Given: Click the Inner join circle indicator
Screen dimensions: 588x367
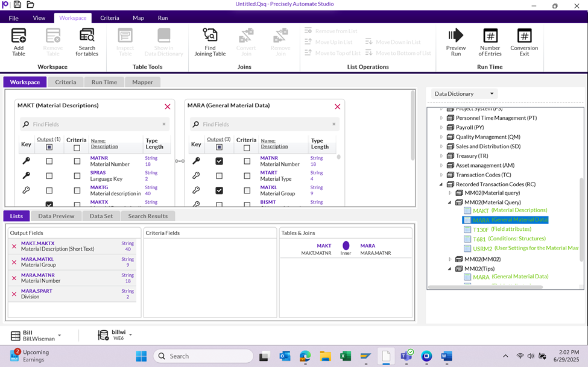Looking at the screenshot, I should [x=346, y=246].
